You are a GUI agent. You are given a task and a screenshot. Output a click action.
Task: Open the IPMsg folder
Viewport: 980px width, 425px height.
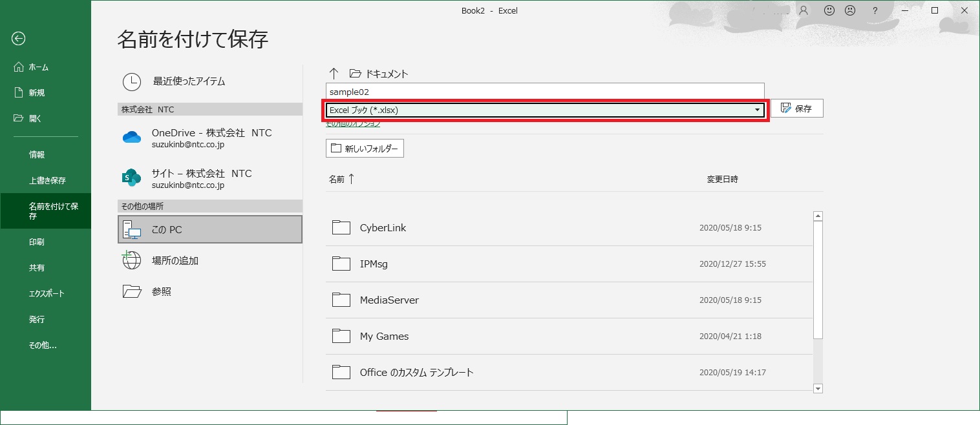coord(569,264)
